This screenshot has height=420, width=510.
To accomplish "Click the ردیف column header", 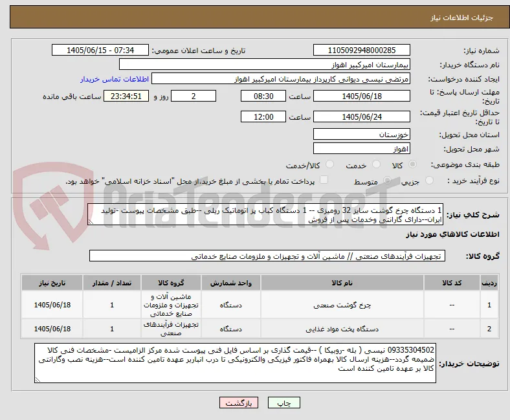I will click(x=489, y=283).
